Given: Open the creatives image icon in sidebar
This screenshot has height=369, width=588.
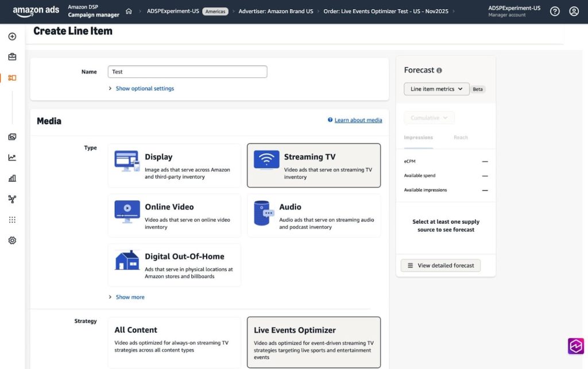Looking at the screenshot, I should [13, 137].
